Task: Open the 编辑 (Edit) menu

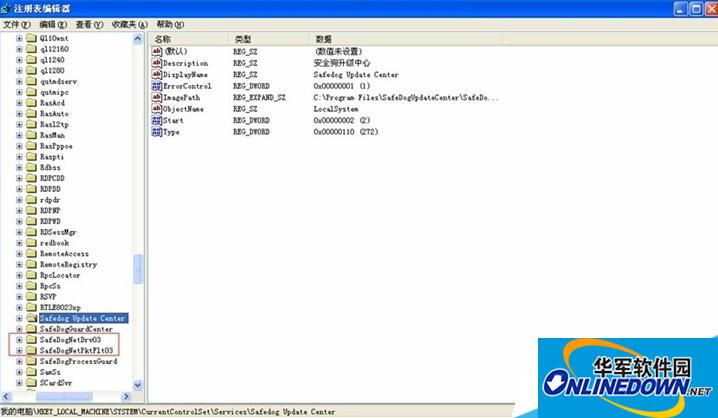Action: [x=55, y=24]
